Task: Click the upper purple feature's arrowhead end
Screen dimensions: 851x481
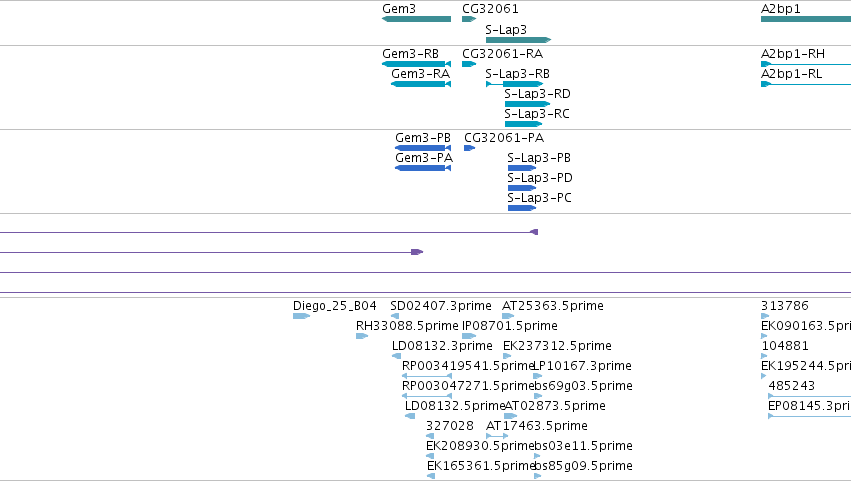Action: (534, 232)
